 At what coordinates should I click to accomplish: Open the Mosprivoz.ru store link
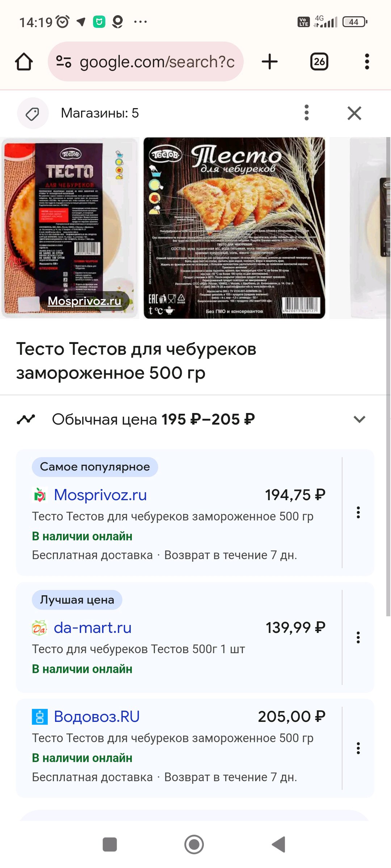point(100,495)
